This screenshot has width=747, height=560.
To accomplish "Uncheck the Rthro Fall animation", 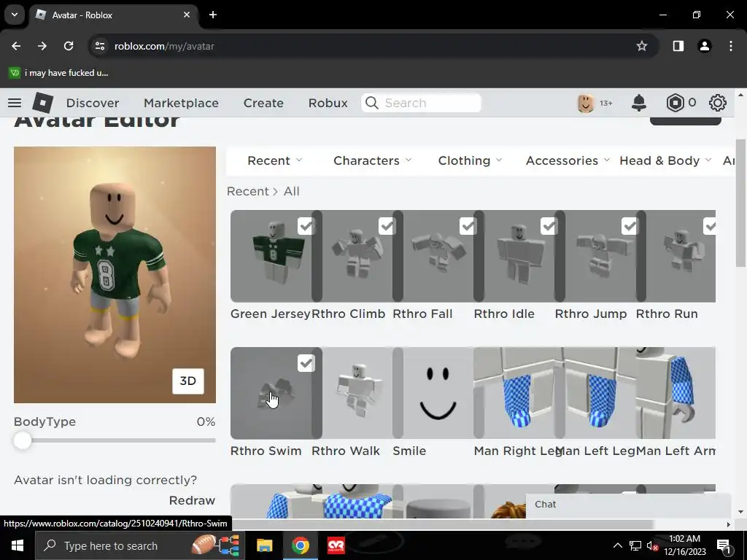I will coord(468,226).
